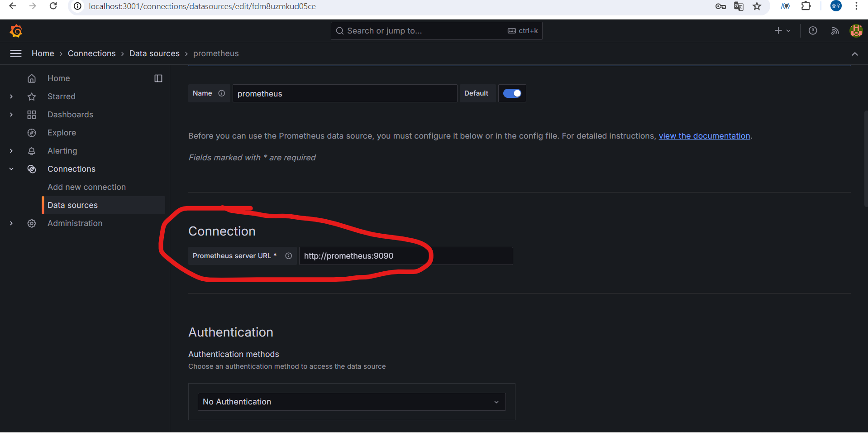Click the password key icon in address bar
This screenshot has height=433, width=868.
720,6
